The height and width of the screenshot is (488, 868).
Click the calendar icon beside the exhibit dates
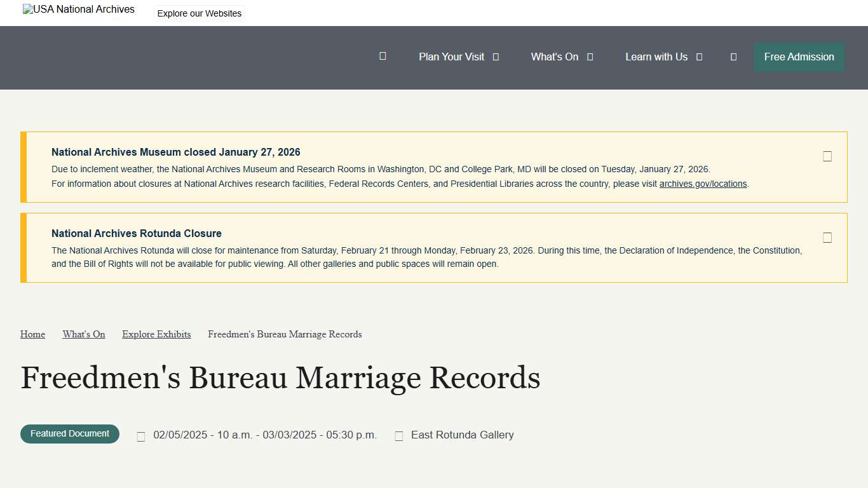140,436
